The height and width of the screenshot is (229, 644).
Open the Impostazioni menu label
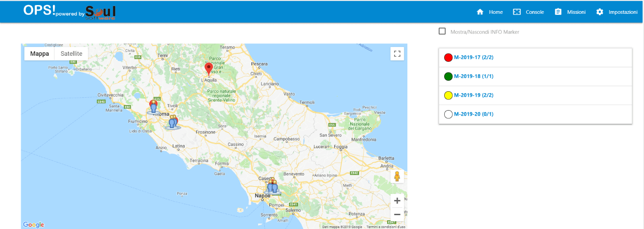tap(623, 12)
